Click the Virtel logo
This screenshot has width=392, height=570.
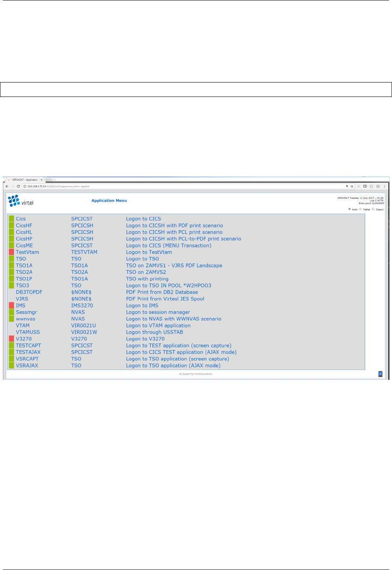pyautogui.click(x=21, y=201)
